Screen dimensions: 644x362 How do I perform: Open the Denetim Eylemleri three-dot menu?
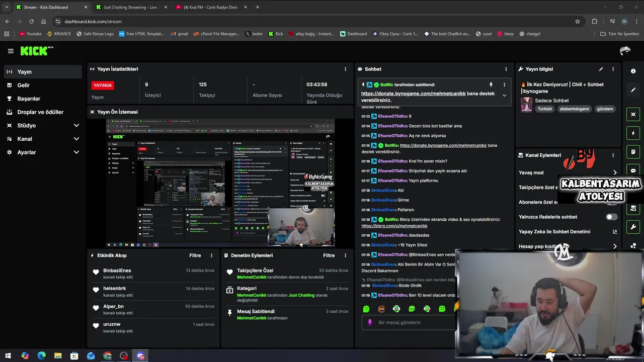click(x=345, y=255)
